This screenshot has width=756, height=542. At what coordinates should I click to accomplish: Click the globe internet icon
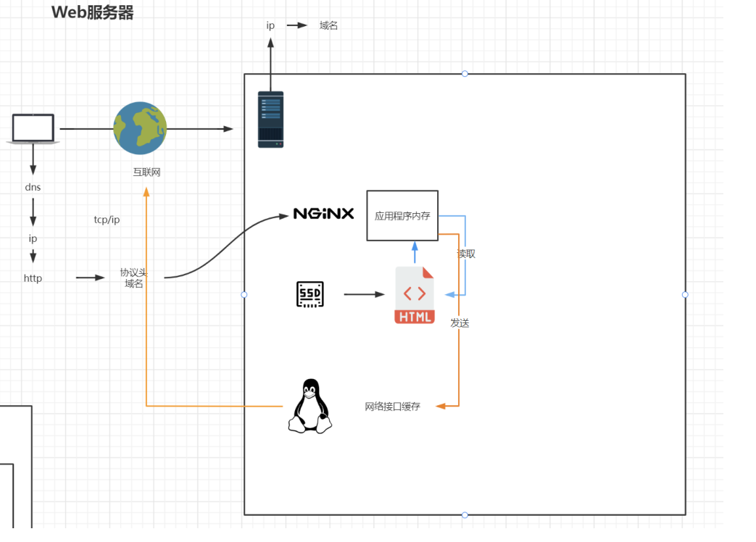140,128
